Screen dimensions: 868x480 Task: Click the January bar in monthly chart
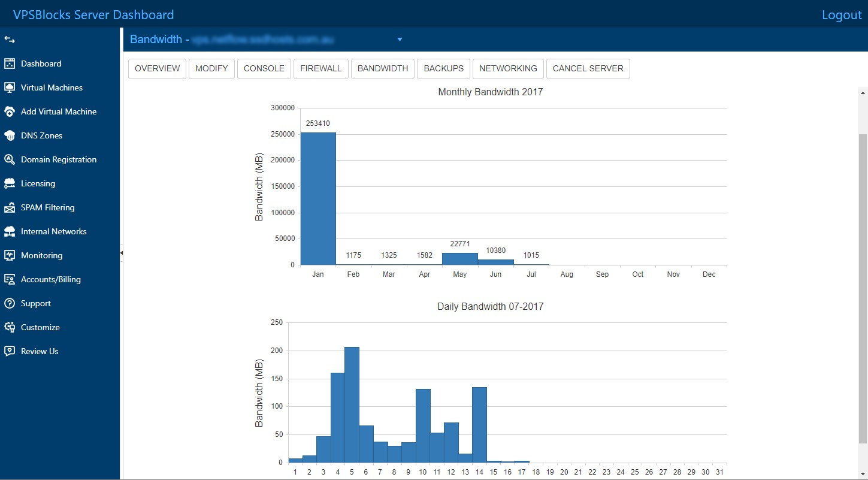pyautogui.click(x=318, y=198)
